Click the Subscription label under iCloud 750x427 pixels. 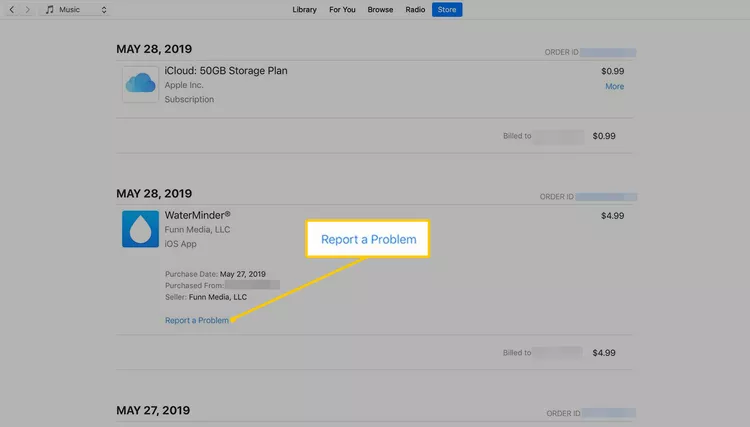(x=189, y=99)
